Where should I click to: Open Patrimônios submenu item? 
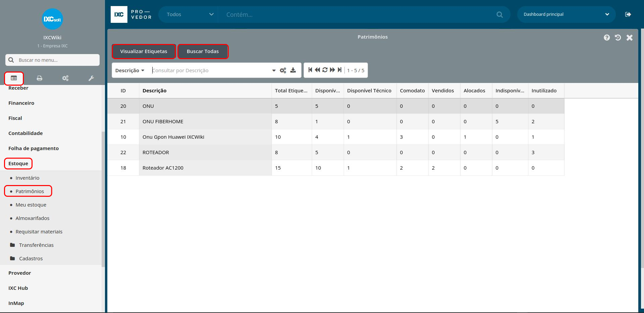tap(30, 191)
